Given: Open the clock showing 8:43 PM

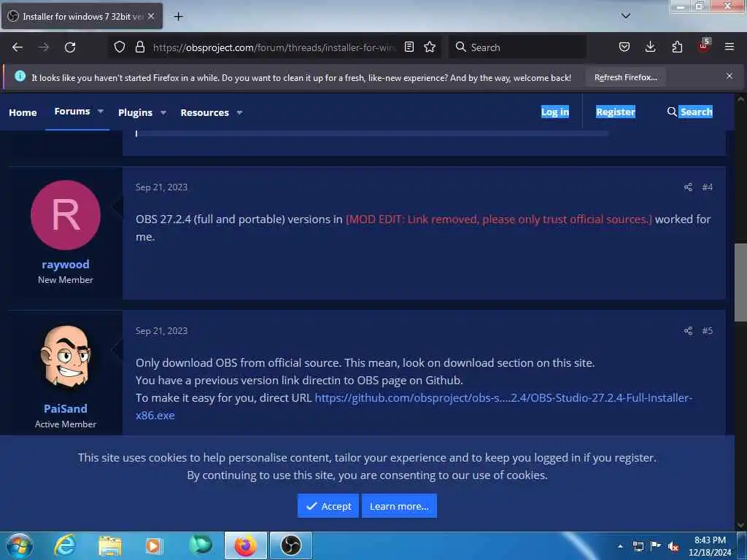Looking at the screenshot, I should click(710, 546).
